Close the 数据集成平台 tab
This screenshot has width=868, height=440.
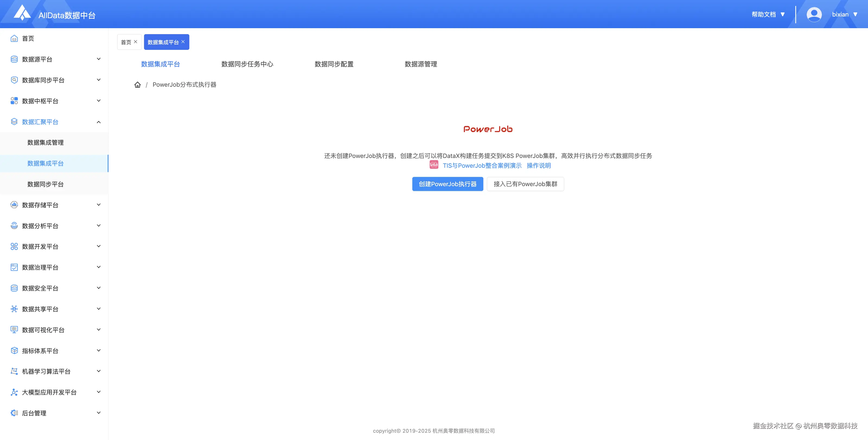[183, 42]
